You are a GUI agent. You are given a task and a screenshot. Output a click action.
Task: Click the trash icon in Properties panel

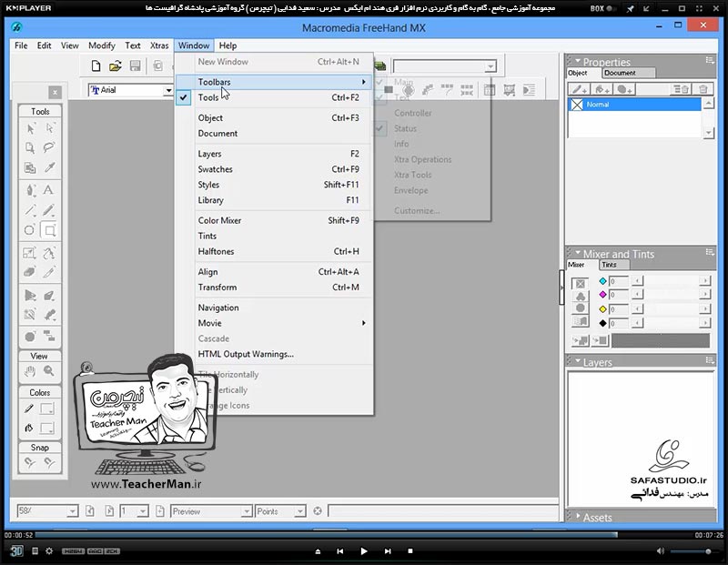(703, 89)
